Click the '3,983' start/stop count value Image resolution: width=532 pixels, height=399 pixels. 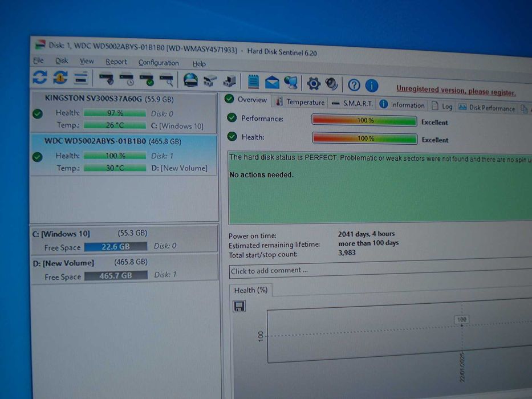[347, 253]
